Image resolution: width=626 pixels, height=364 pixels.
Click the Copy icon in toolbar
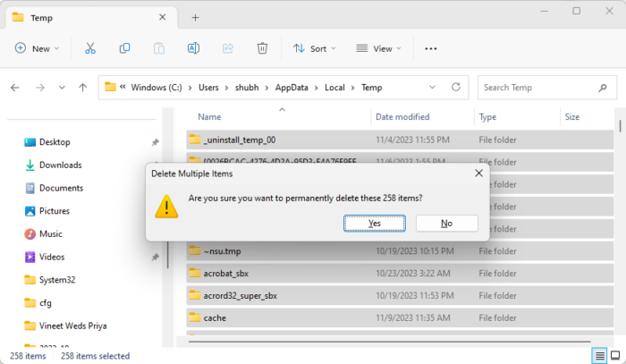[x=124, y=48]
